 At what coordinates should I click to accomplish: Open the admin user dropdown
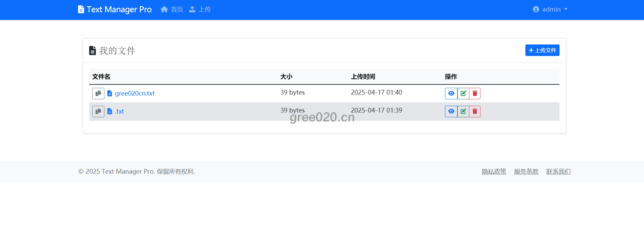[x=550, y=9]
